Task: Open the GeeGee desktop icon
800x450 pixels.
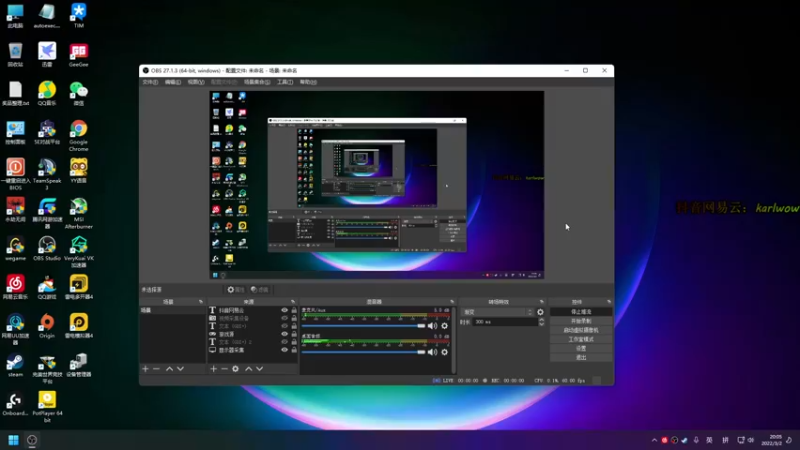Action: tap(79, 55)
